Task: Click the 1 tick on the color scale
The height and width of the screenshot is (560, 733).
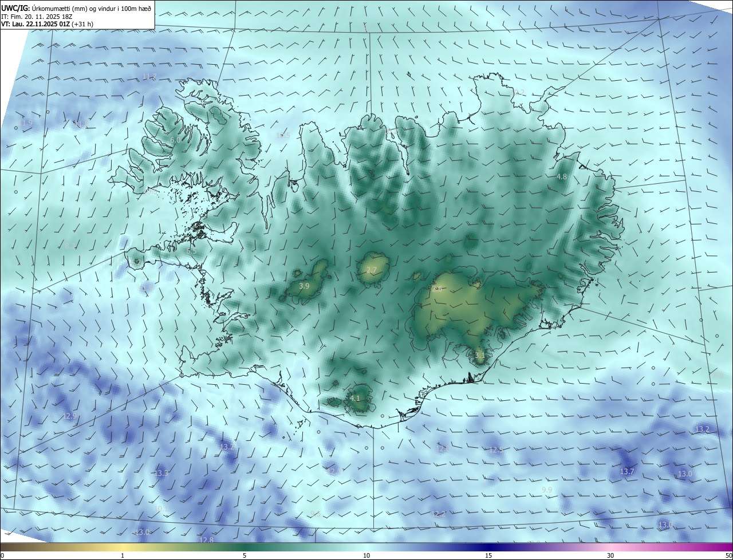Action: 123,555
